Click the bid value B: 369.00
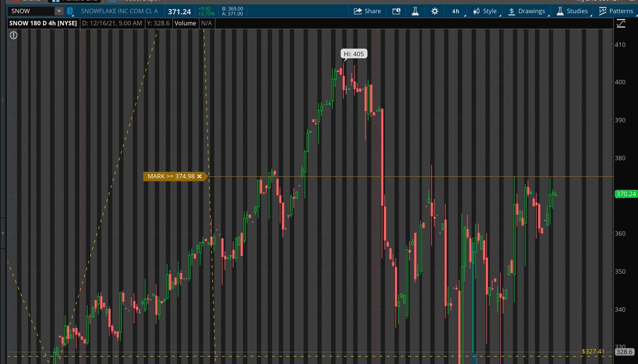 click(x=232, y=9)
